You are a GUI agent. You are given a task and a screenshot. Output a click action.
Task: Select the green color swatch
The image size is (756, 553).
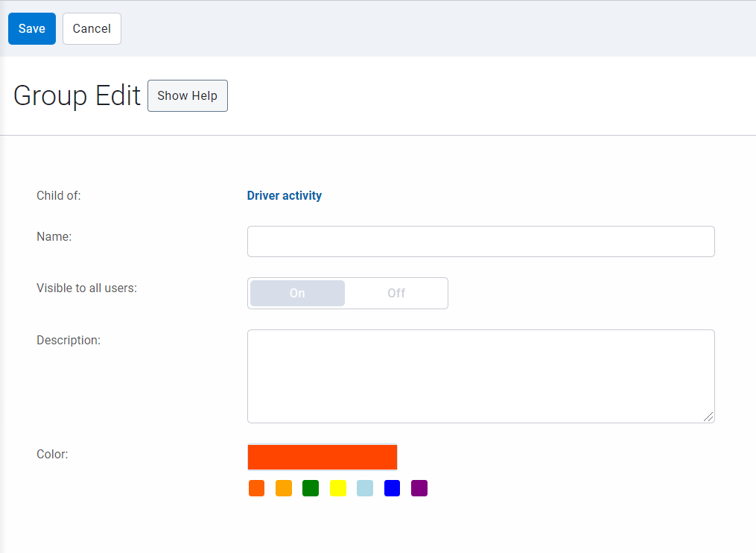(311, 488)
